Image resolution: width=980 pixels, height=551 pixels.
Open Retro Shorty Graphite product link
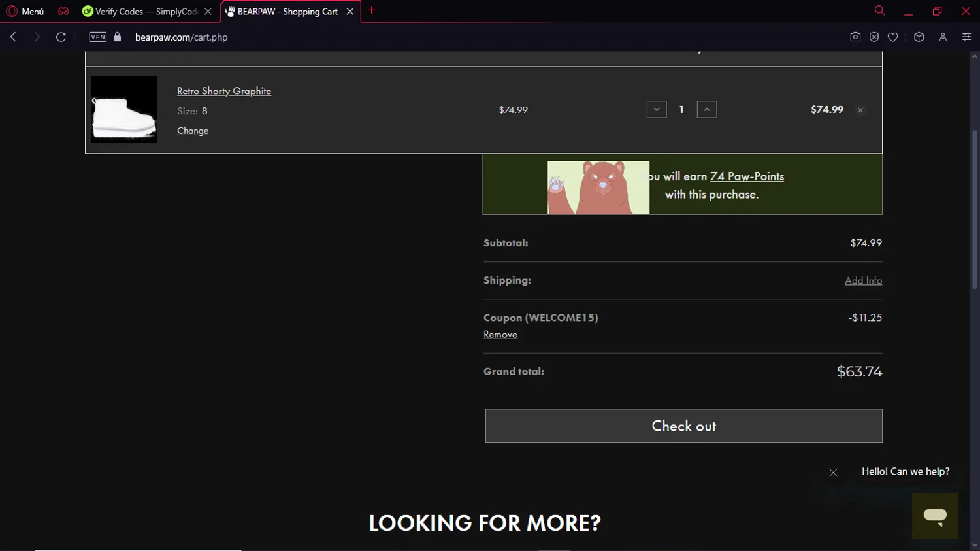(224, 91)
